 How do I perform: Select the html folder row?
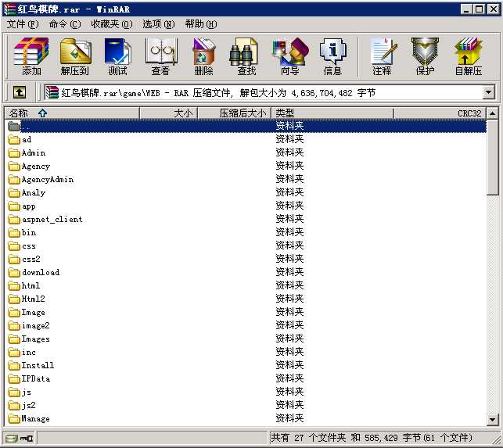pyautogui.click(x=246, y=285)
